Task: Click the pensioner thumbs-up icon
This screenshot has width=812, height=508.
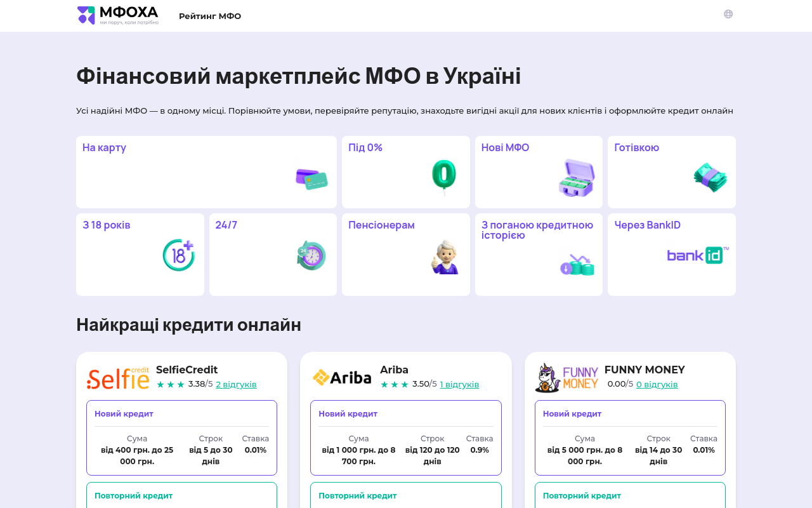Action: (x=445, y=257)
